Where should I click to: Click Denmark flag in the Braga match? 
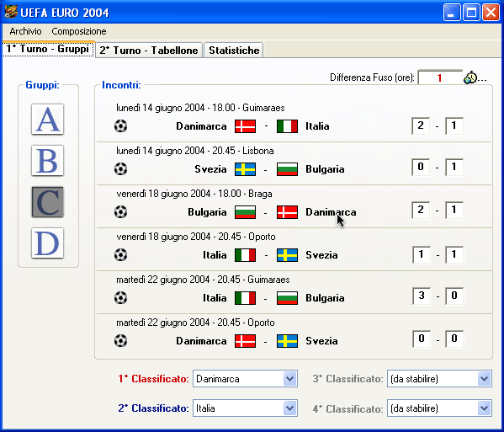coord(287,212)
